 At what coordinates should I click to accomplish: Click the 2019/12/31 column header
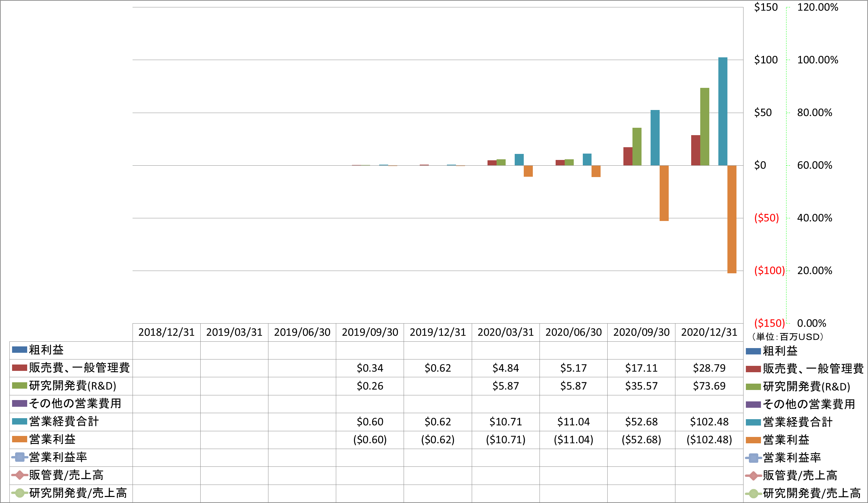pyautogui.click(x=438, y=332)
